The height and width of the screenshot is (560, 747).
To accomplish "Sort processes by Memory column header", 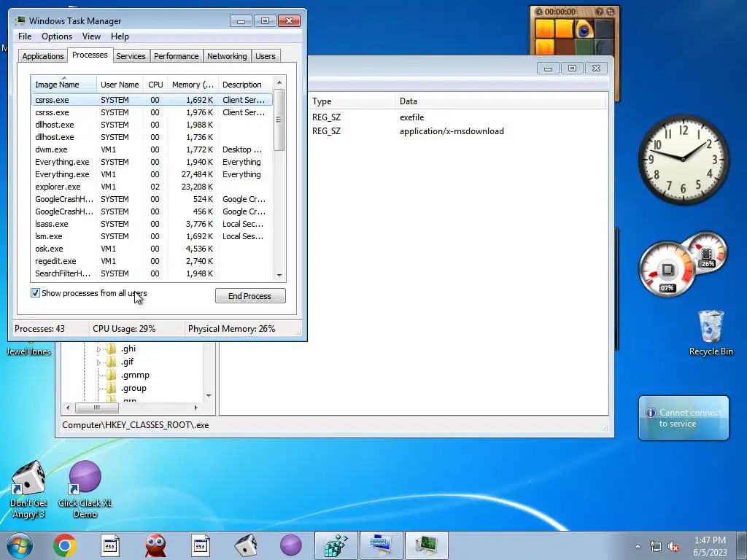I will tap(193, 85).
